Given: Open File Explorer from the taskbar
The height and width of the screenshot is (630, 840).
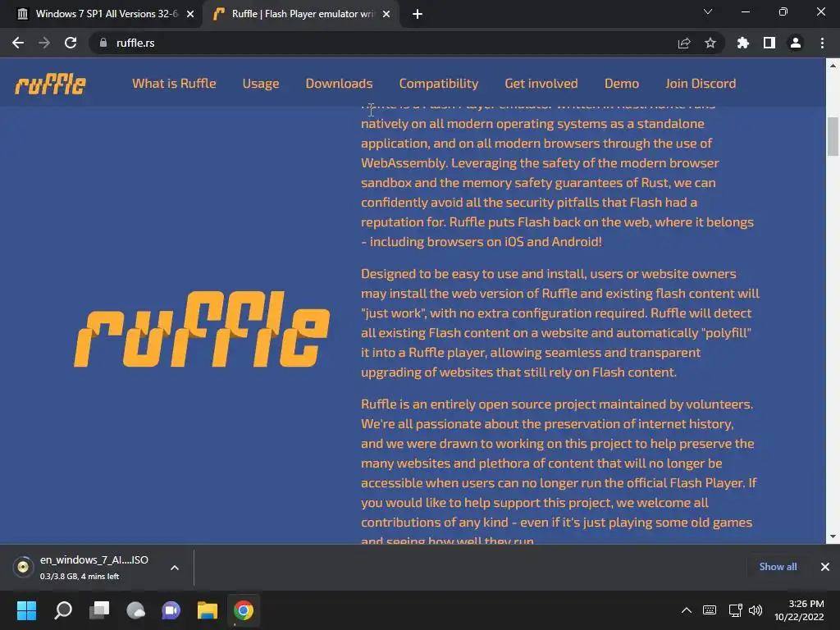Looking at the screenshot, I should [208, 610].
